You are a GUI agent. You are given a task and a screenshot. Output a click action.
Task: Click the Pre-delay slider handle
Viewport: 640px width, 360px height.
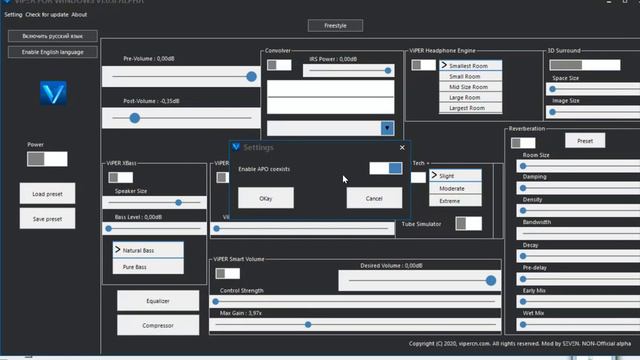tap(523, 279)
